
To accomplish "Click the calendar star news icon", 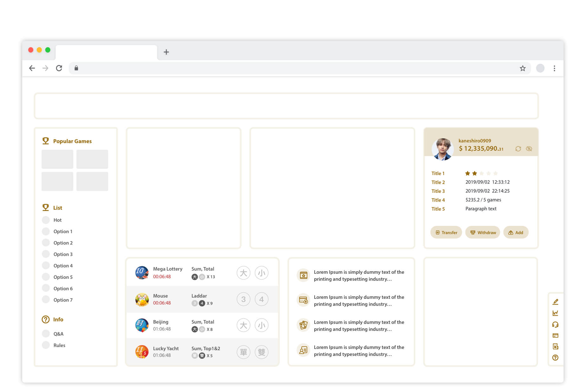I will [304, 275].
